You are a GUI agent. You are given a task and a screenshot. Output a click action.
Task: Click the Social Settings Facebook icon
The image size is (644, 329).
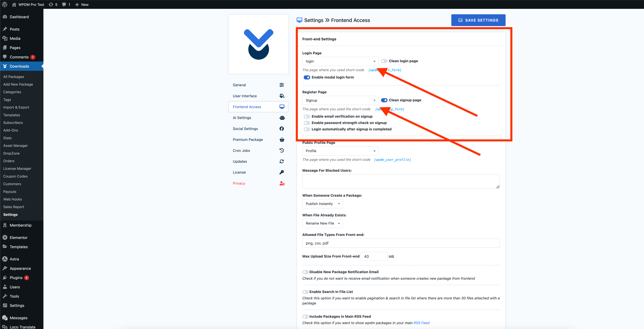[x=282, y=129]
